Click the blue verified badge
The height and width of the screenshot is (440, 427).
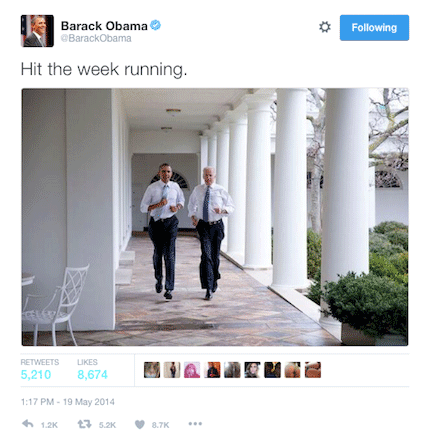coord(155,25)
